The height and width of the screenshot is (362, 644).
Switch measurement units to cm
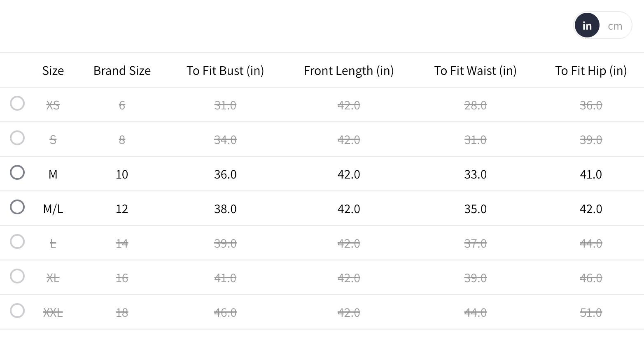(615, 26)
